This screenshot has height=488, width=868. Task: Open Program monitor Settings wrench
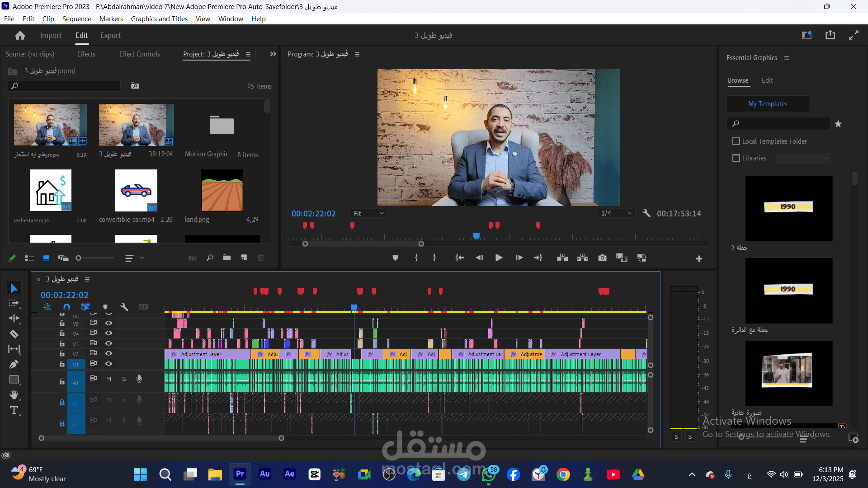[x=646, y=213]
